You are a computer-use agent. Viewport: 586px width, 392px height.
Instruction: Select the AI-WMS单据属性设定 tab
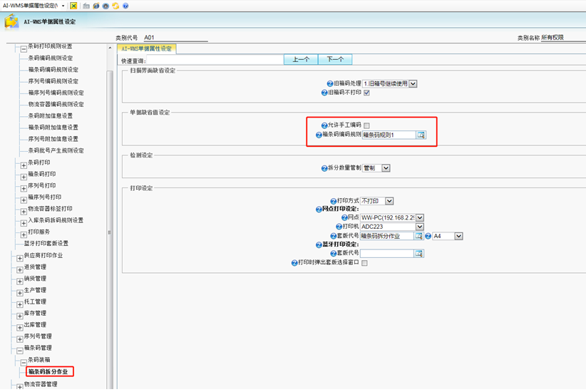click(145, 48)
